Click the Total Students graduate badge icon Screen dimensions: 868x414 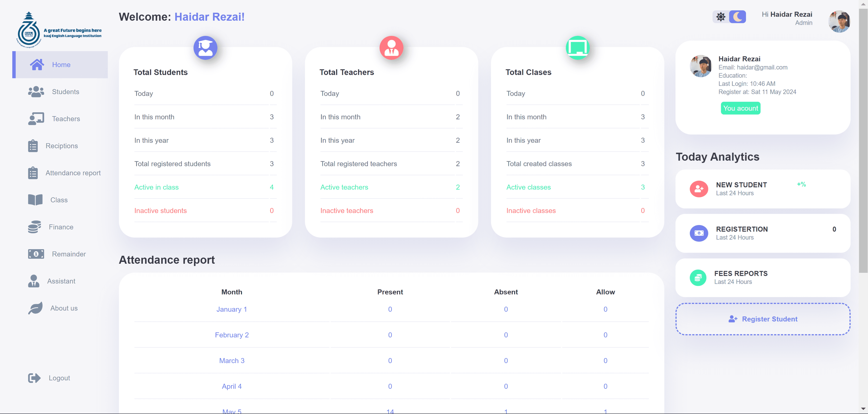click(205, 48)
